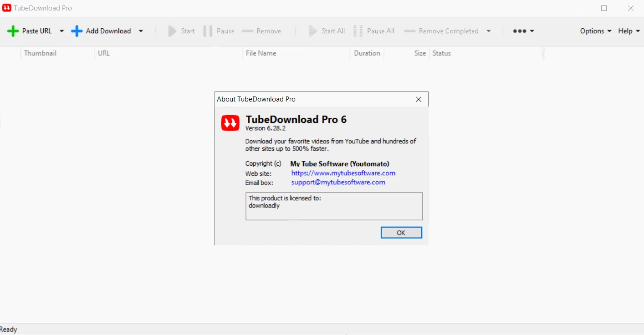Click the Remove Completed minus icon

point(410,31)
